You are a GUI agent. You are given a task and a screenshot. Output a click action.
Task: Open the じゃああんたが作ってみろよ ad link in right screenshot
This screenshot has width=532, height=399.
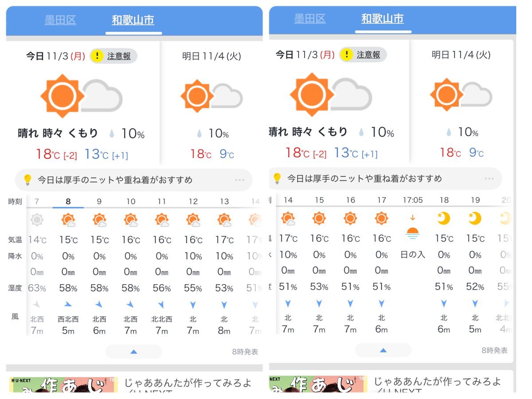tap(437, 382)
